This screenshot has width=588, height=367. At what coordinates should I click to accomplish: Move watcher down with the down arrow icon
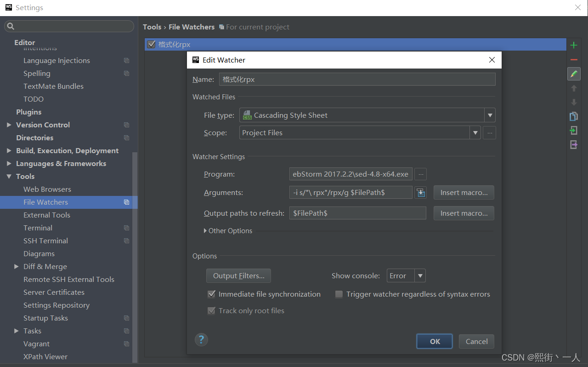573,102
